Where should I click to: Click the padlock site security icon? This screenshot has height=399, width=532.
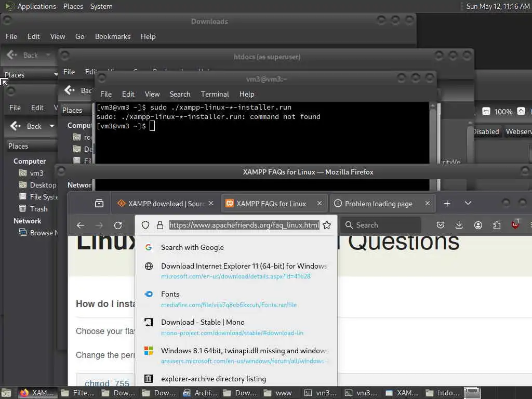point(160,225)
